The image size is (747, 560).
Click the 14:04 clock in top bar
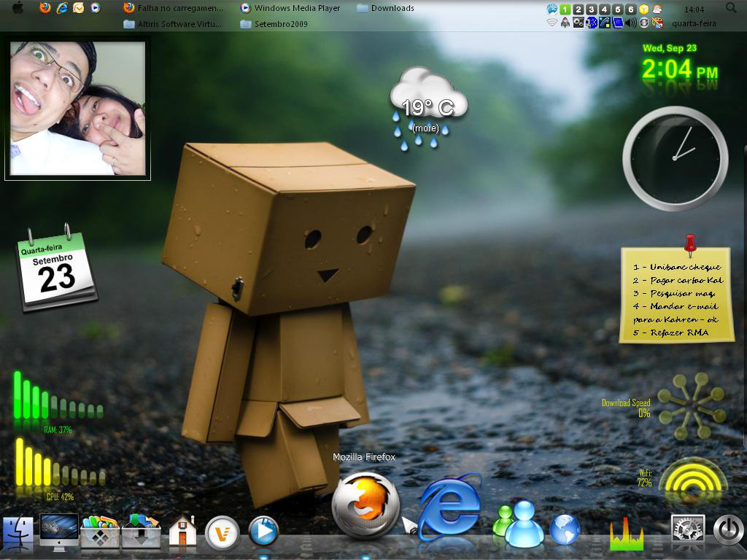coord(694,9)
